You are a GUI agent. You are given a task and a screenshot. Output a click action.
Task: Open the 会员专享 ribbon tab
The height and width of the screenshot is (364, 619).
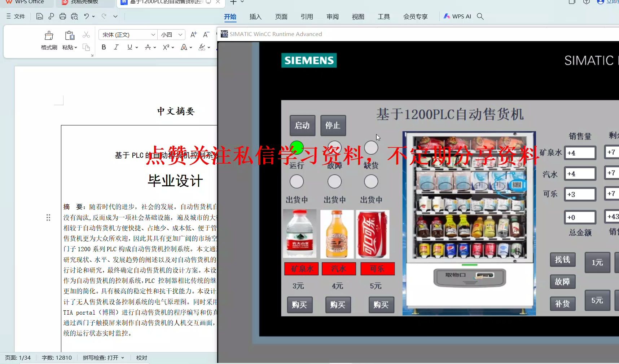coord(415,17)
